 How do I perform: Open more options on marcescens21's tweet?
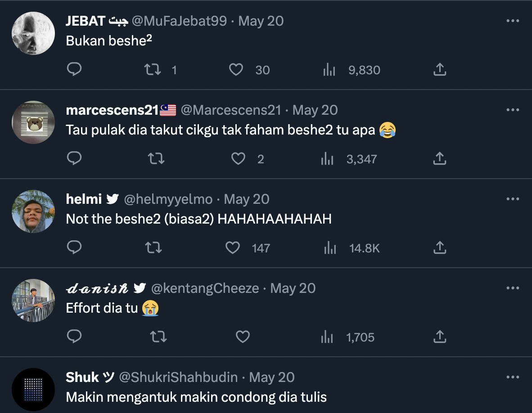coord(513,110)
